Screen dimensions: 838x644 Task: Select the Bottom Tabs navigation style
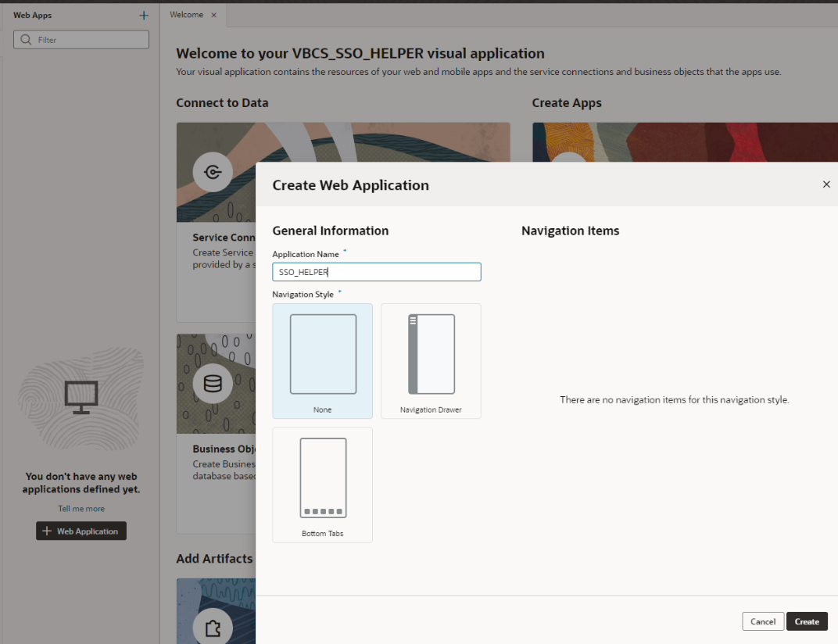[322, 485]
